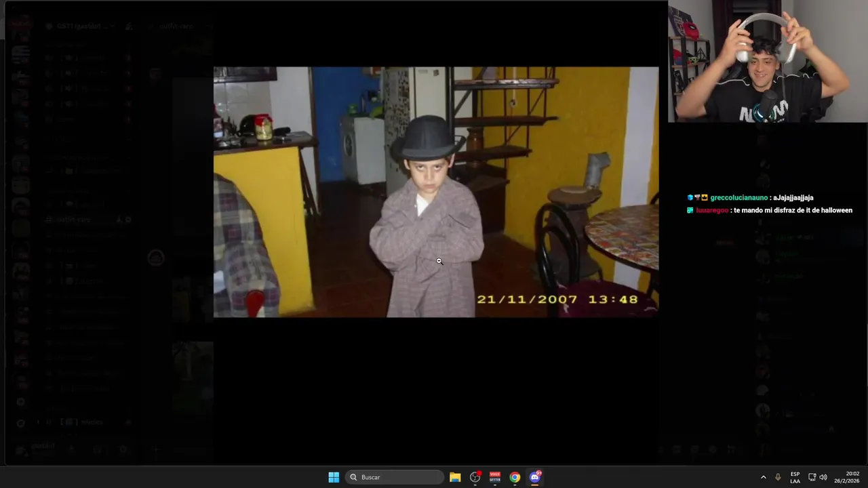
Task: Open File Explorer from the taskbar
Action: pos(455,477)
